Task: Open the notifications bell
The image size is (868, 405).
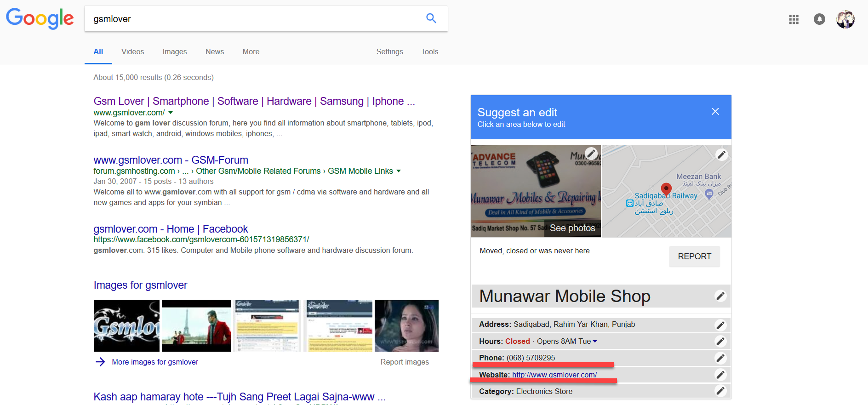Action: point(819,19)
